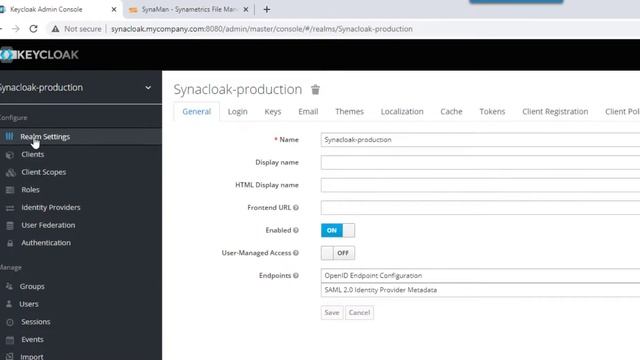Open the Themes tab
640x360 pixels.
click(349, 111)
